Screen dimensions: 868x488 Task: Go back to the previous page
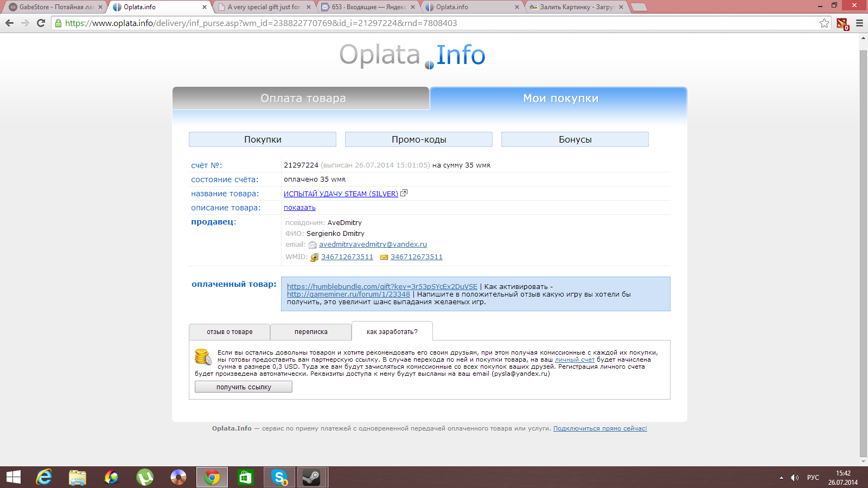9,23
